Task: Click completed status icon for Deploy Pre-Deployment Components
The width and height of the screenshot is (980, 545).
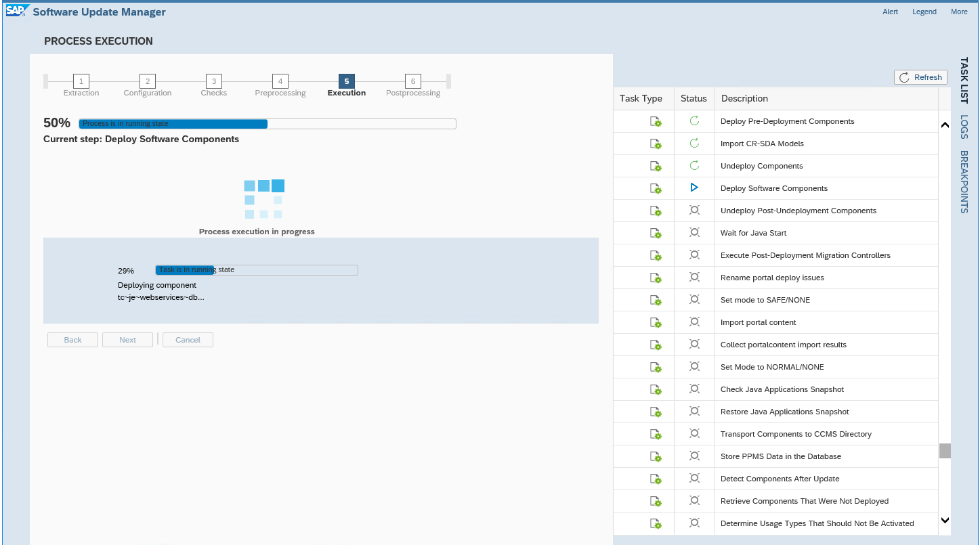Action: click(694, 121)
